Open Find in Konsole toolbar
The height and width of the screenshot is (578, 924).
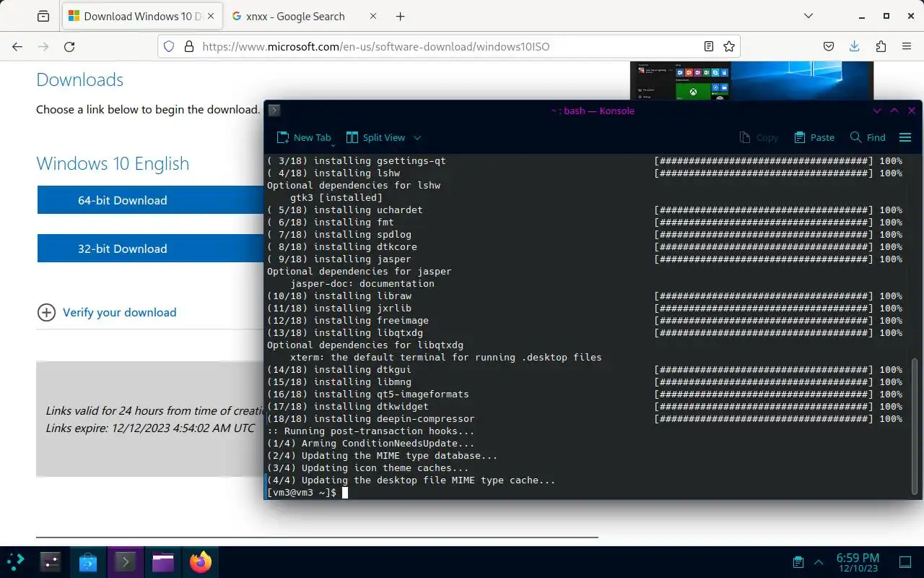(x=868, y=137)
